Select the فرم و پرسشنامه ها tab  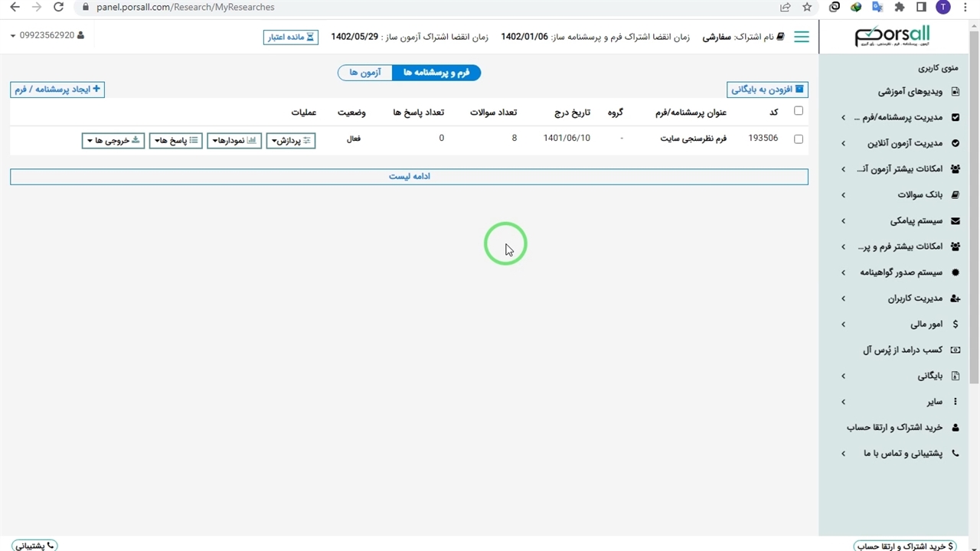[436, 73]
